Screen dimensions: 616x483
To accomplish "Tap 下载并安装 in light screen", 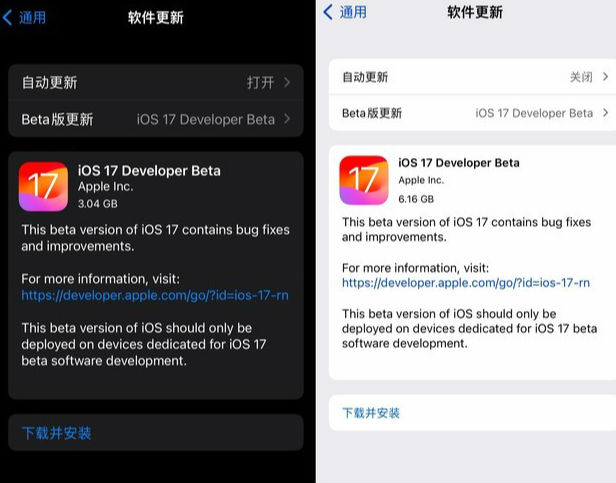I will coord(371,413).
